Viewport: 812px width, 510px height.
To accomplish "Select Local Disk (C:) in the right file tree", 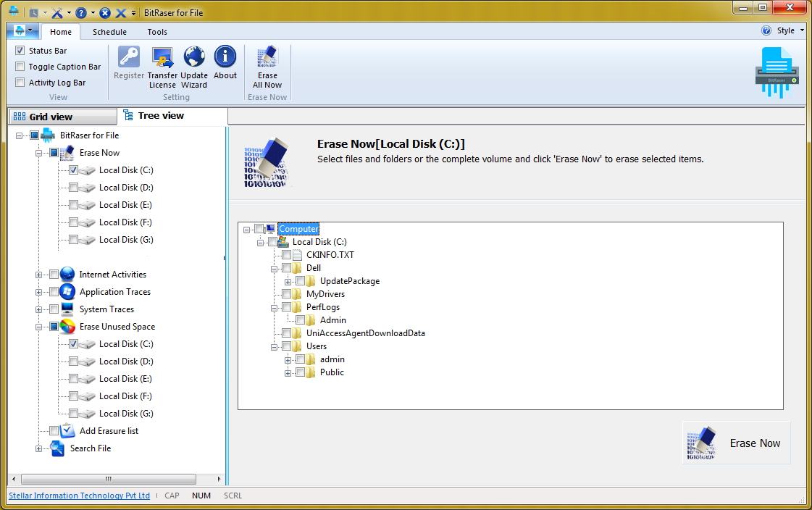I will tap(319, 242).
